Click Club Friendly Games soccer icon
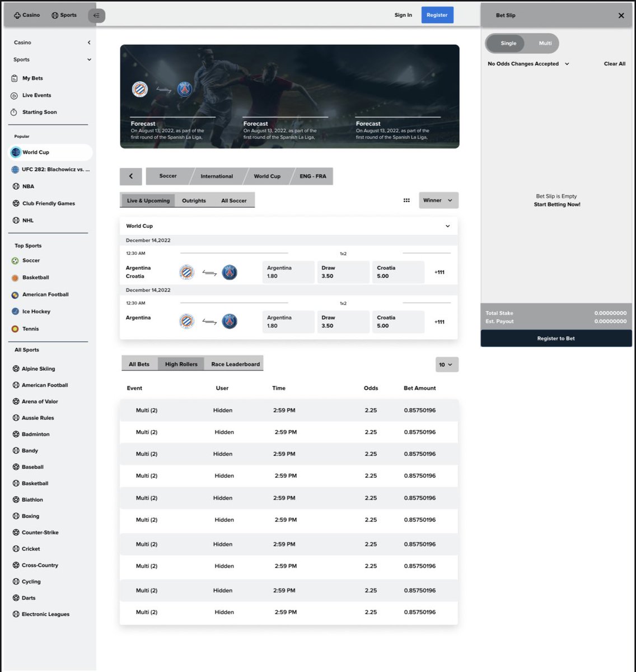The height and width of the screenshot is (672, 636). coord(16,203)
